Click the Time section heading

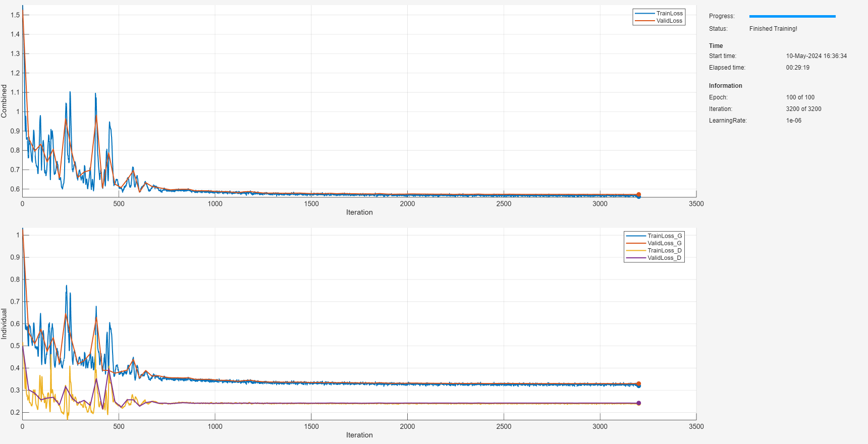[716, 46]
